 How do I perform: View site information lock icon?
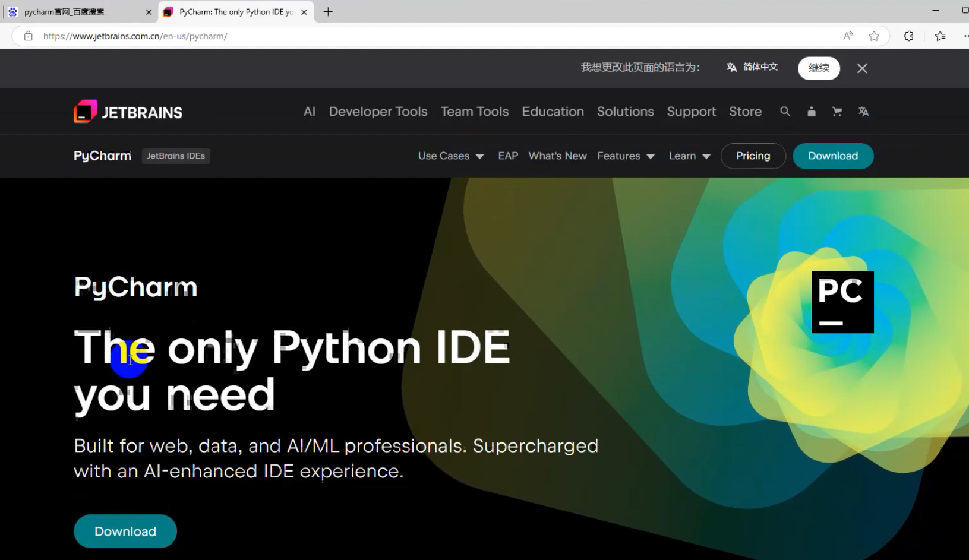pos(28,36)
